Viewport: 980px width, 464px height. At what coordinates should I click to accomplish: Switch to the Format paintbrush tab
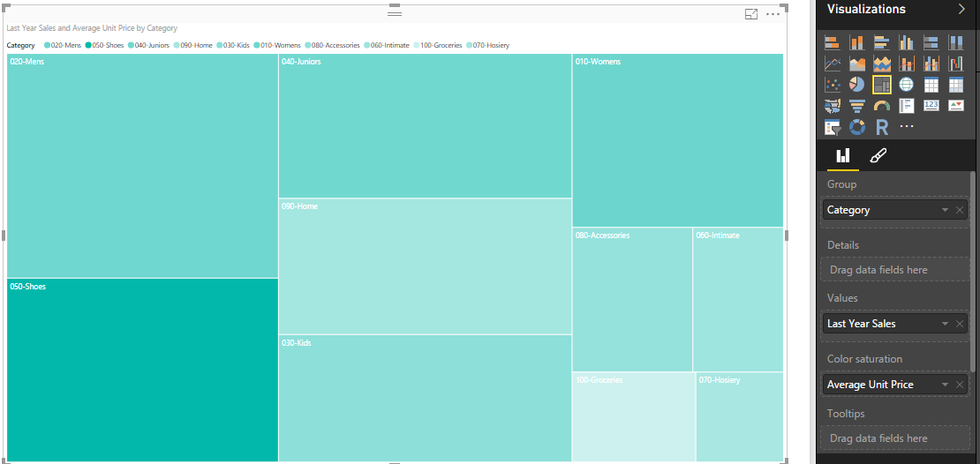pyautogui.click(x=878, y=155)
